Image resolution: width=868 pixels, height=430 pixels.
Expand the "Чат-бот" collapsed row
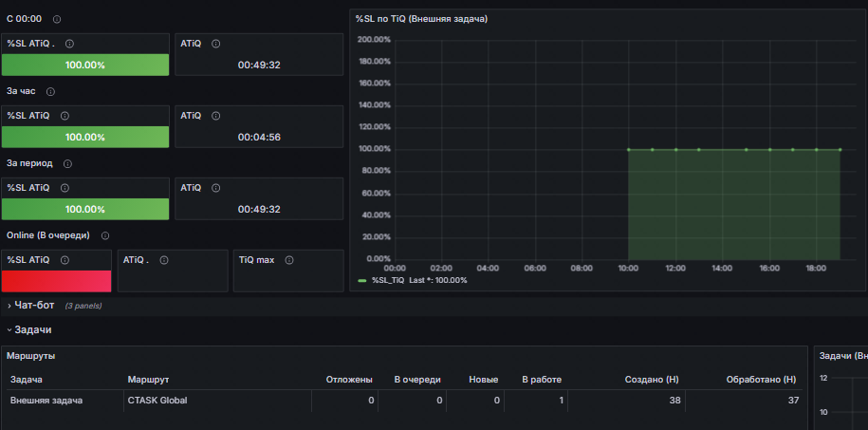34,306
